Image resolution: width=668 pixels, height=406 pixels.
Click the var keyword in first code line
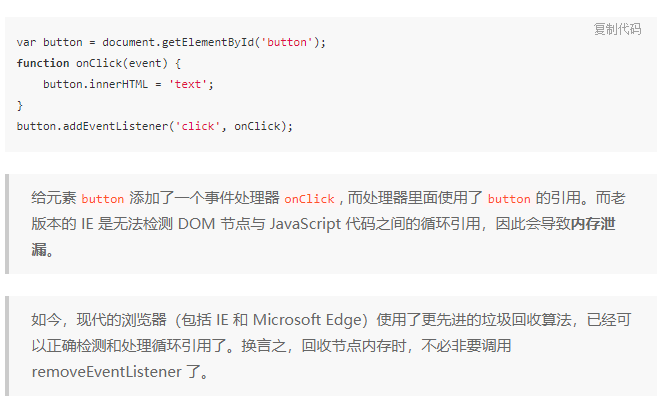pos(26,42)
